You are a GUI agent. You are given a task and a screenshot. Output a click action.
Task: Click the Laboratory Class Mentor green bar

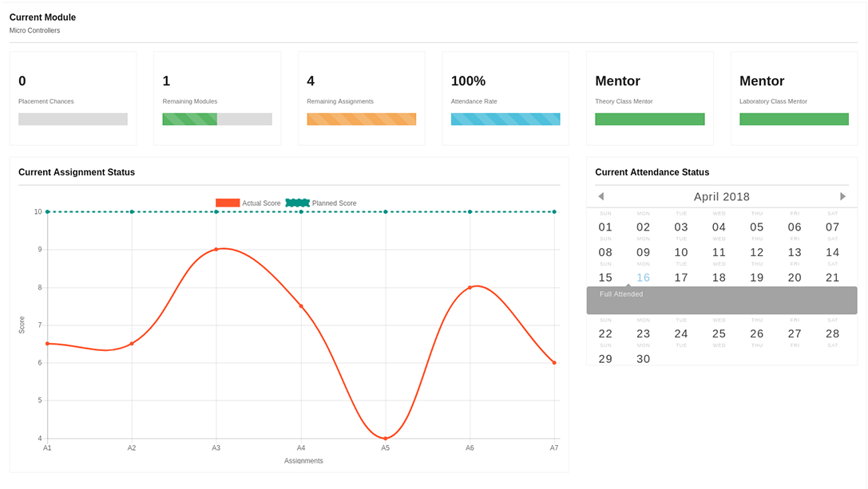794,119
